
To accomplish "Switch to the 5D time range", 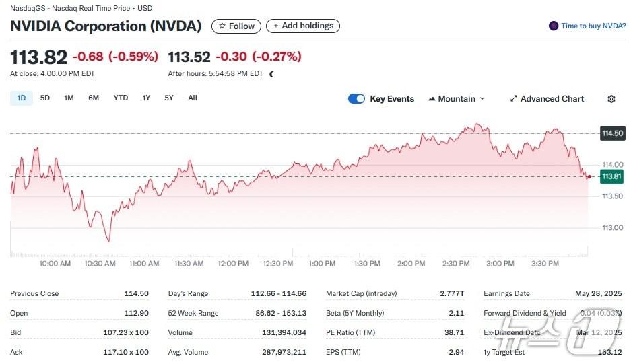I will [x=45, y=98].
